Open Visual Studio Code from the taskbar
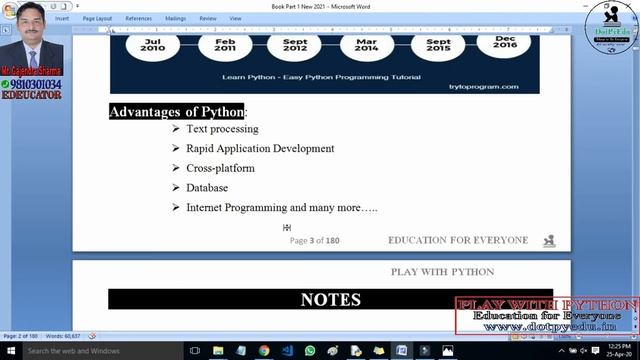The image size is (640, 360). click(287, 351)
